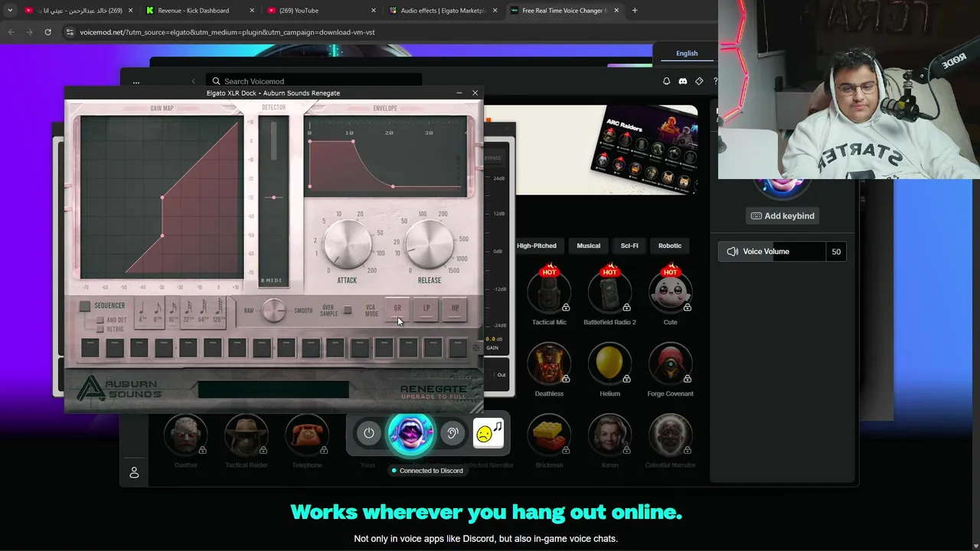The image size is (980, 551).
Task: Click the Voice Volume value 50
Action: coord(836,252)
